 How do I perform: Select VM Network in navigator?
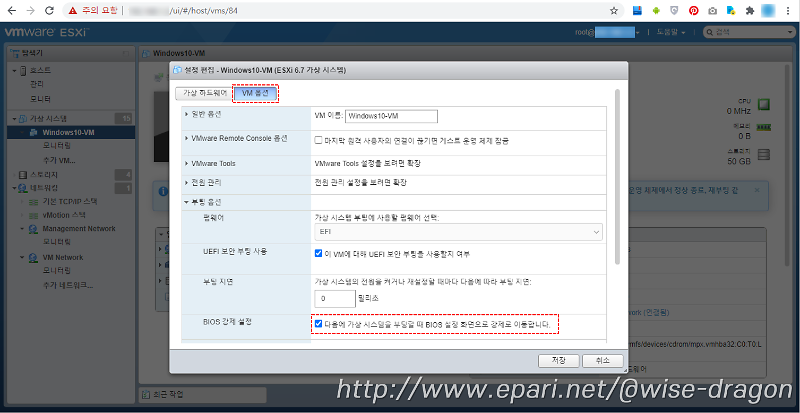(63, 257)
